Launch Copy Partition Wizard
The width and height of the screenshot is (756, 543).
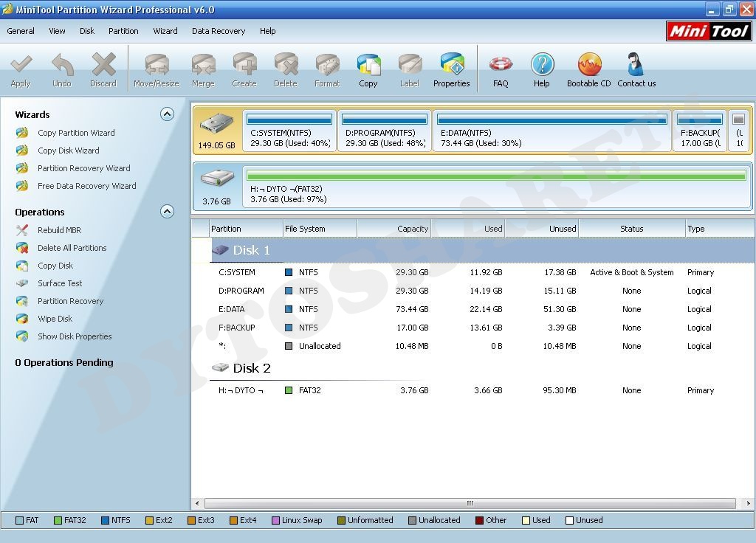click(76, 133)
